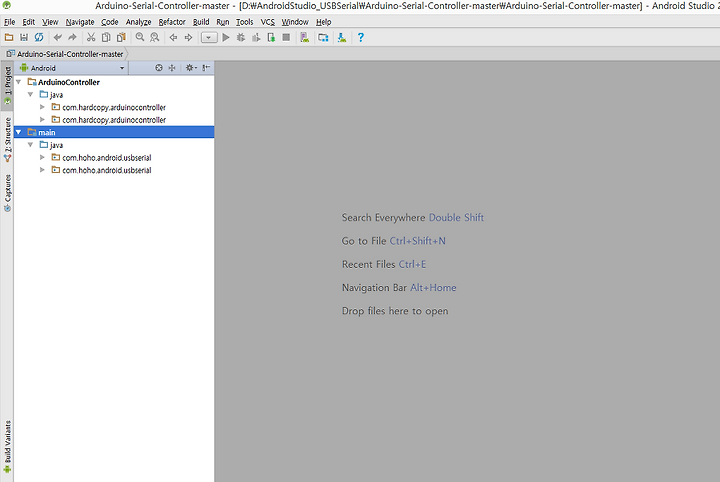Select the ArduinoController tree item

tap(69, 82)
